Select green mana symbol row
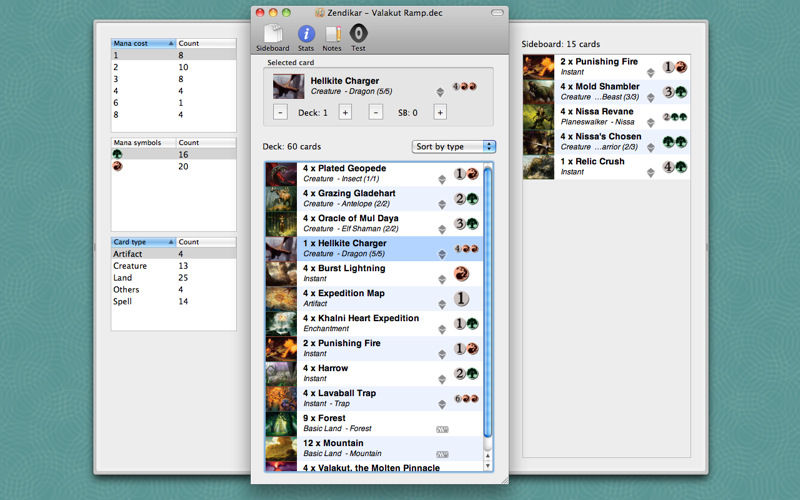The width and height of the screenshot is (800, 500). point(173,154)
